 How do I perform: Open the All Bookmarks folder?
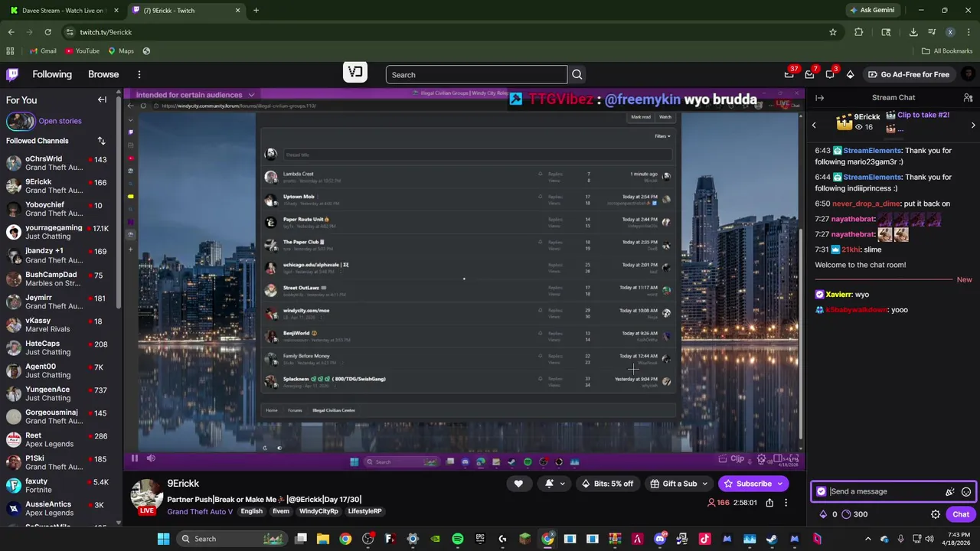point(947,51)
